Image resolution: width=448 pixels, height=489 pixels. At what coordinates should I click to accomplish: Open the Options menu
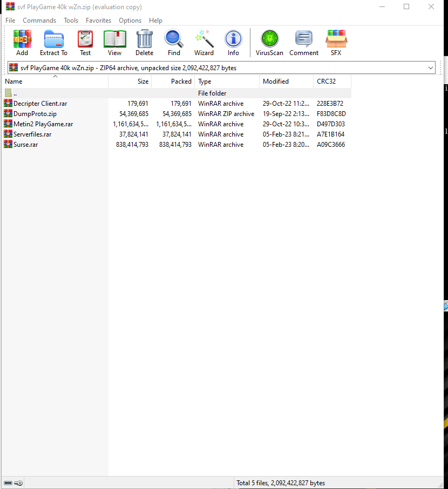[130, 21]
